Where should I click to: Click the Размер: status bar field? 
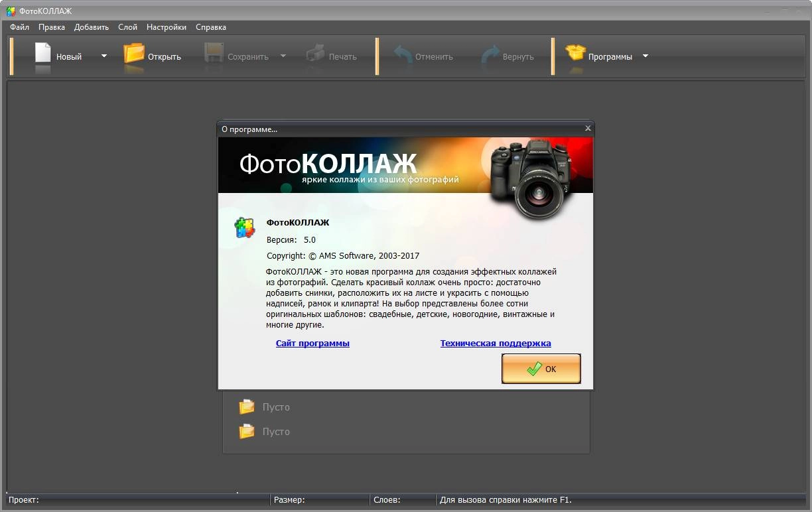[x=320, y=499]
